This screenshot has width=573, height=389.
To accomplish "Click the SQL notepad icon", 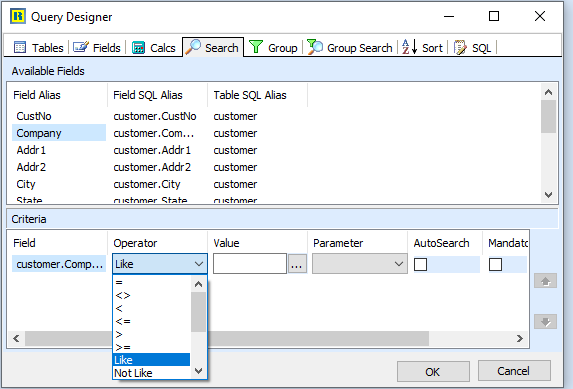I will tap(460, 47).
